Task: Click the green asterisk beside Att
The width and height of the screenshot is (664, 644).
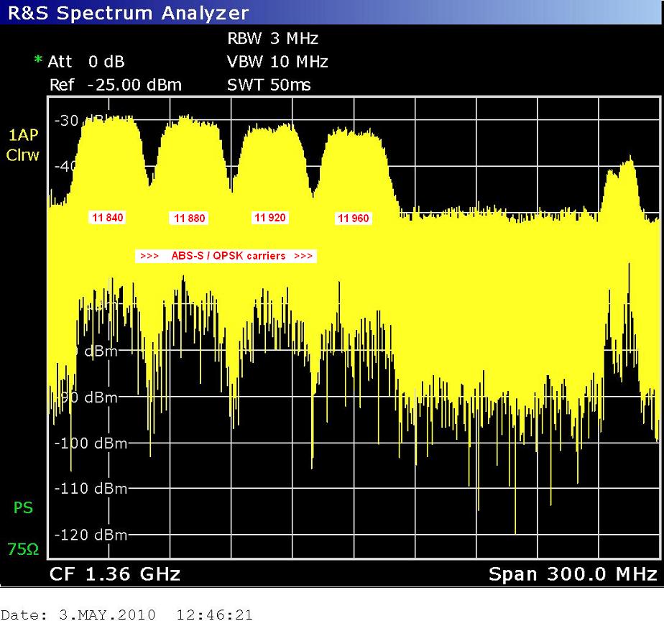Action: (38, 62)
